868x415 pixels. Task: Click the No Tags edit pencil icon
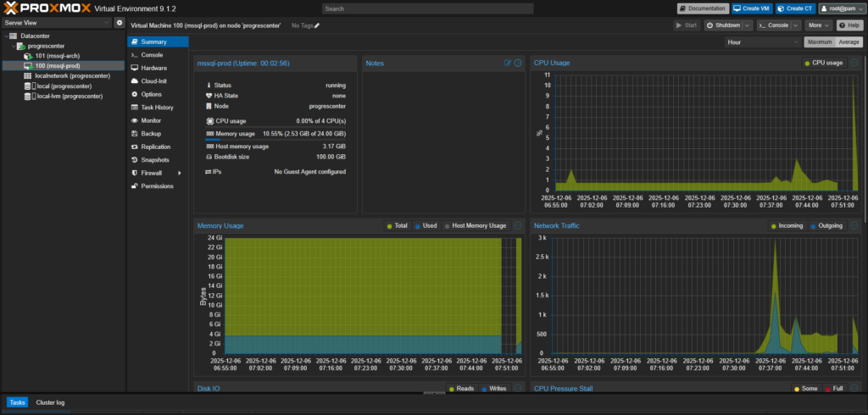(317, 25)
